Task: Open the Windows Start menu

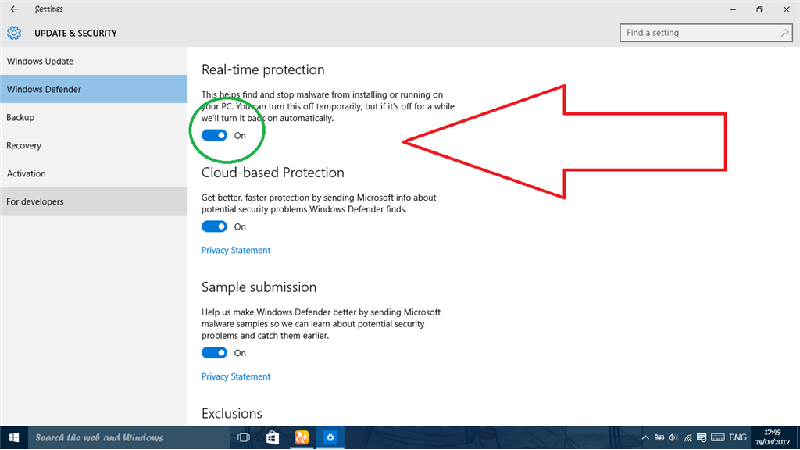Action: click(x=14, y=437)
